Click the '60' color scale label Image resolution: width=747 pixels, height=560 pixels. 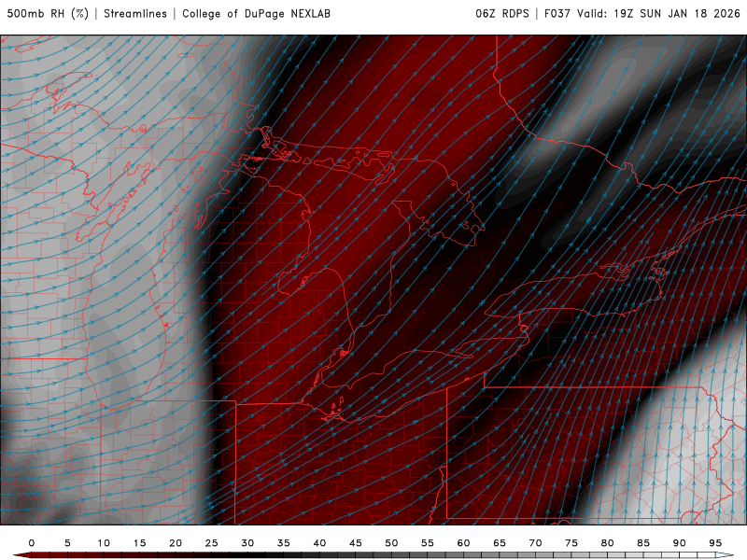pyautogui.click(x=463, y=543)
